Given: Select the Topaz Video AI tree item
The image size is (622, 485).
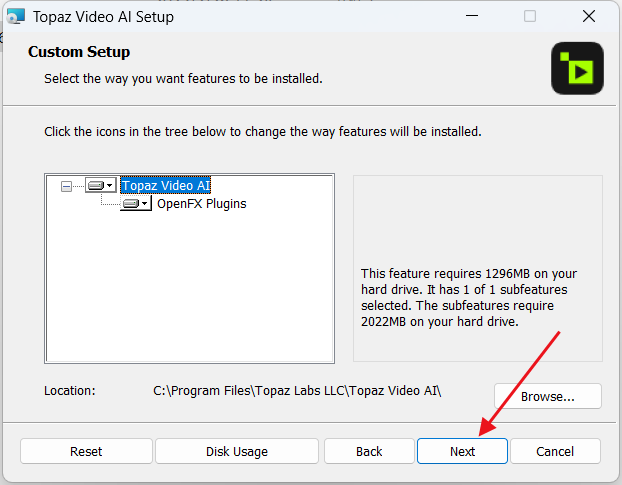Looking at the screenshot, I should (x=165, y=185).
